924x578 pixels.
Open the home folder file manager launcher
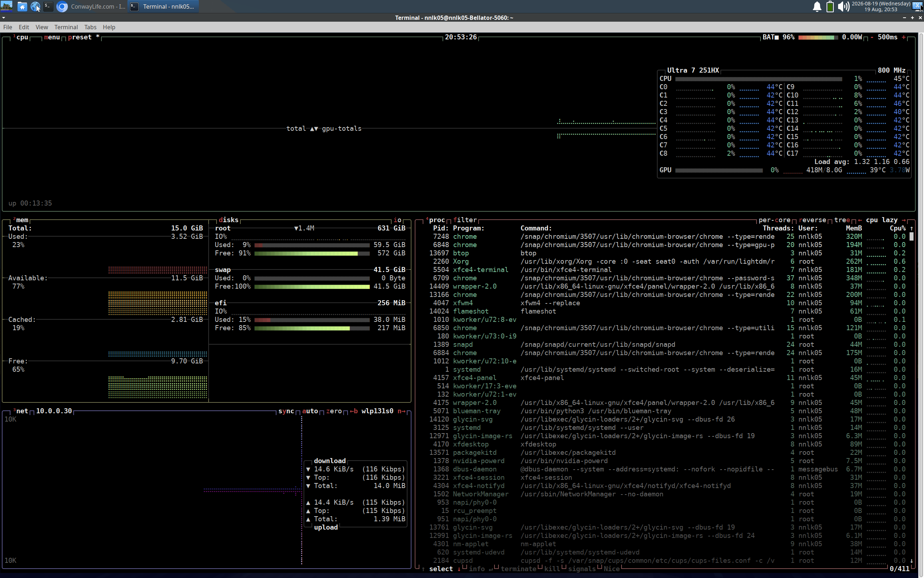22,7
